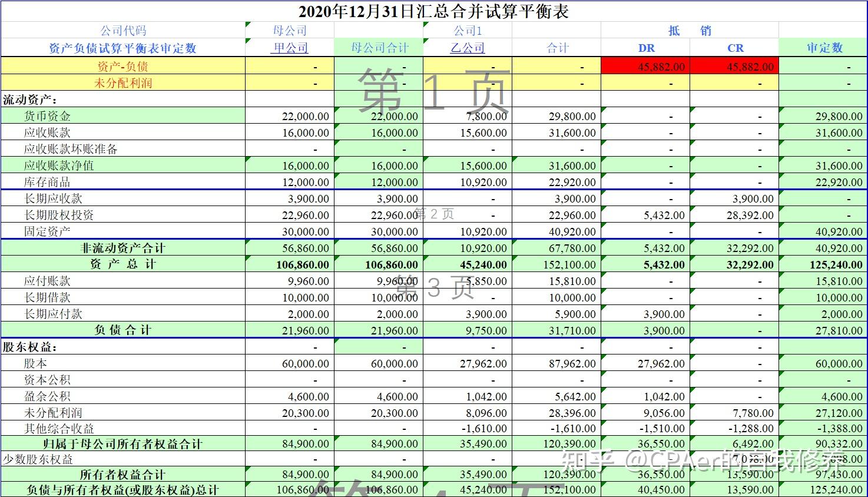
Task: Click 长期应付款 合计 value 5,900.00
Action: (575, 314)
